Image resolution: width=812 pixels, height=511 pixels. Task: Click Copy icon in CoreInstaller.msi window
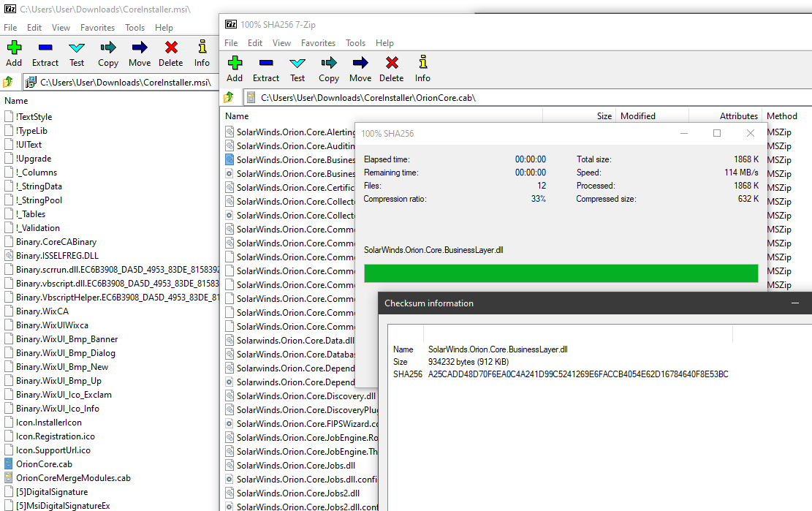pyautogui.click(x=108, y=48)
